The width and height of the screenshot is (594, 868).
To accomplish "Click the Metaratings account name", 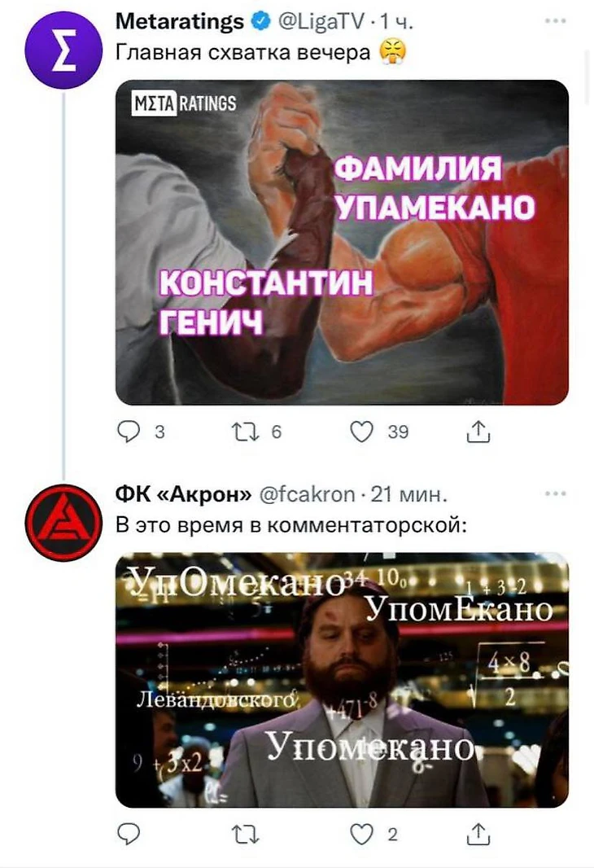I will click(180, 21).
